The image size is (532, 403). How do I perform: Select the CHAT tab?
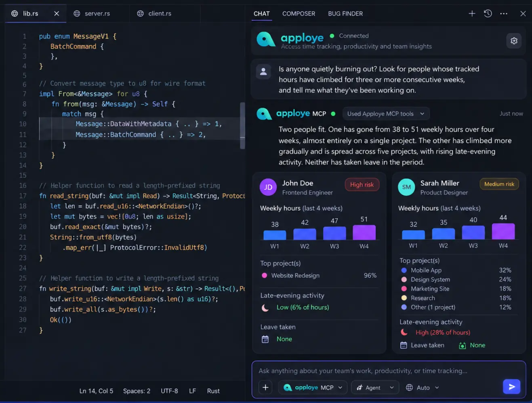point(261,14)
